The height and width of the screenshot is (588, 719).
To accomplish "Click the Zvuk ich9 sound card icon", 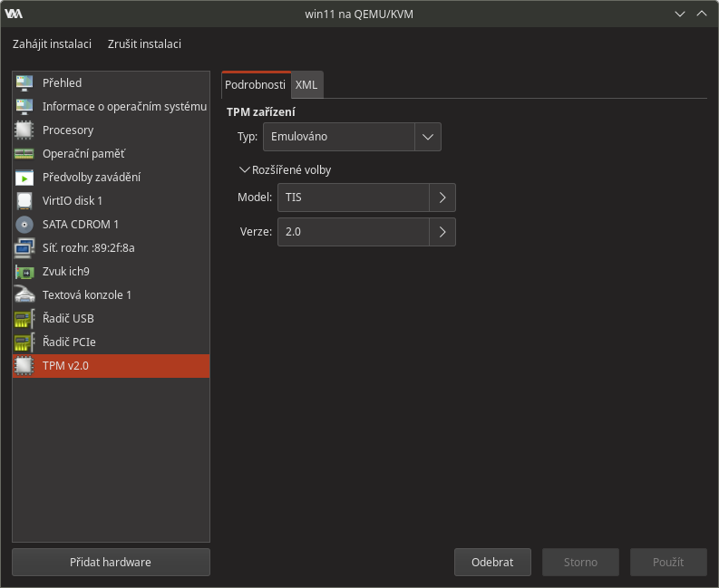I will click(x=24, y=272).
